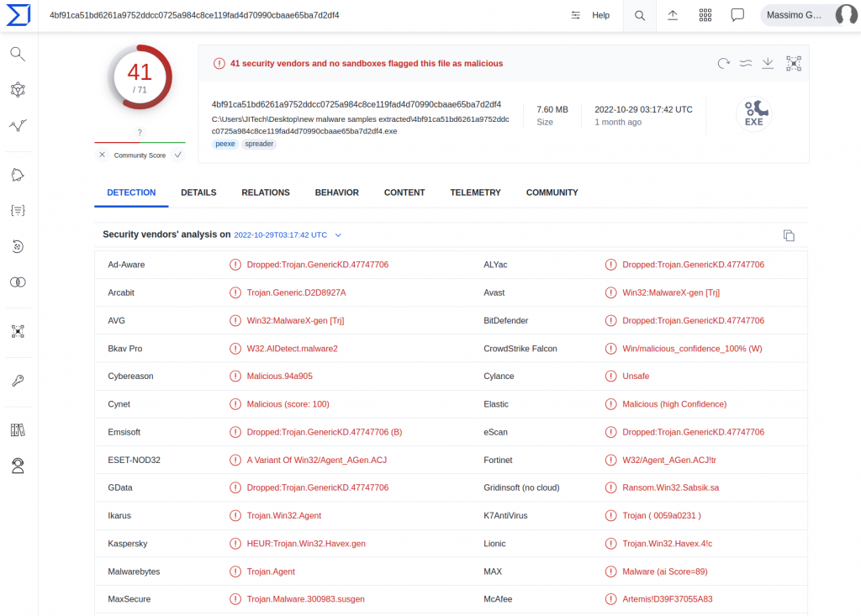Switch to the BEHAVIOR tab
The height and width of the screenshot is (616, 861).
click(336, 192)
